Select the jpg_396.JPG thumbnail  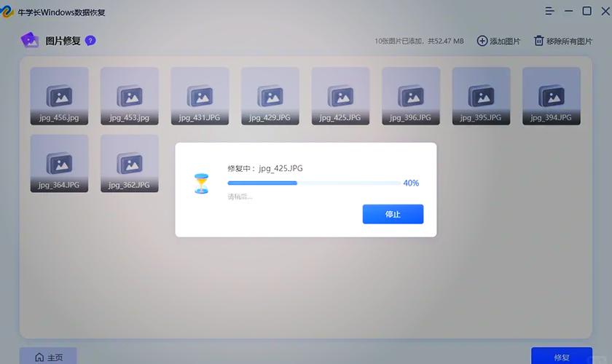[411, 96]
